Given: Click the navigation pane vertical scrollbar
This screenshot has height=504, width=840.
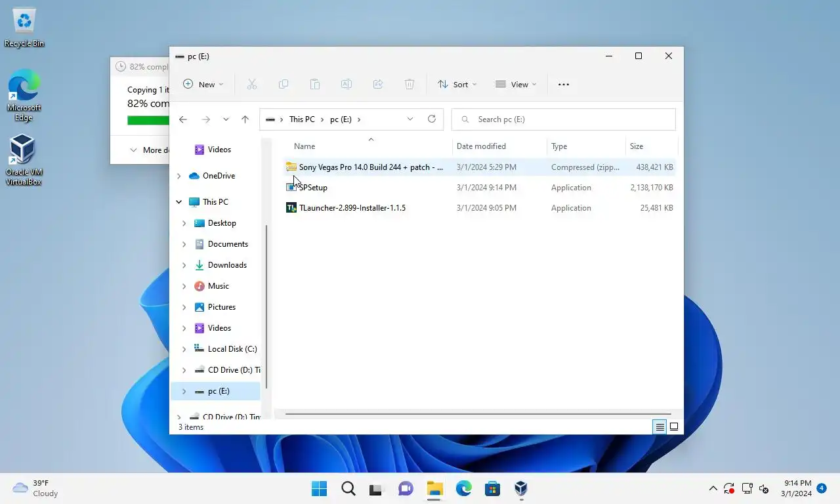Looking at the screenshot, I should pos(266,306).
